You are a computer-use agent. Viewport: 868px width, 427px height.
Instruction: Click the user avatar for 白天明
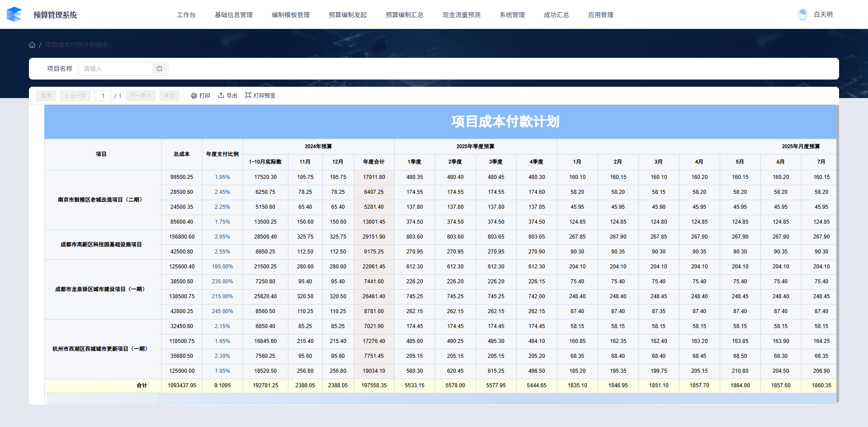point(803,14)
